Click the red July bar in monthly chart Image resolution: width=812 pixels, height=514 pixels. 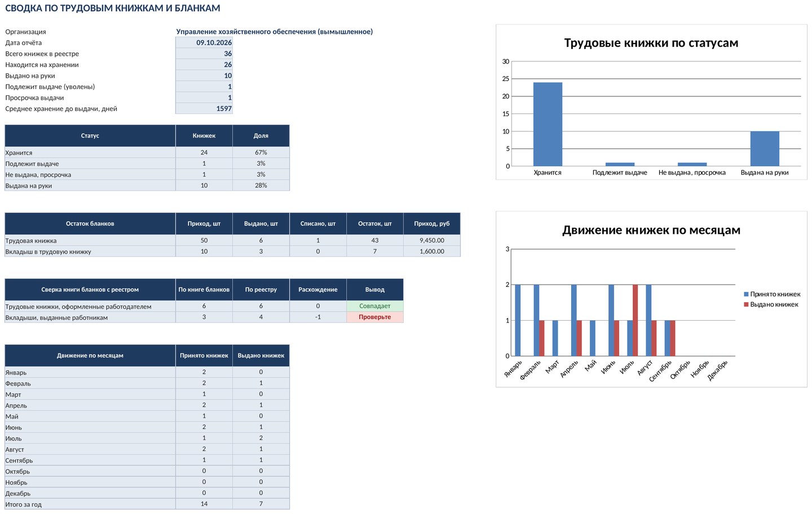point(636,320)
